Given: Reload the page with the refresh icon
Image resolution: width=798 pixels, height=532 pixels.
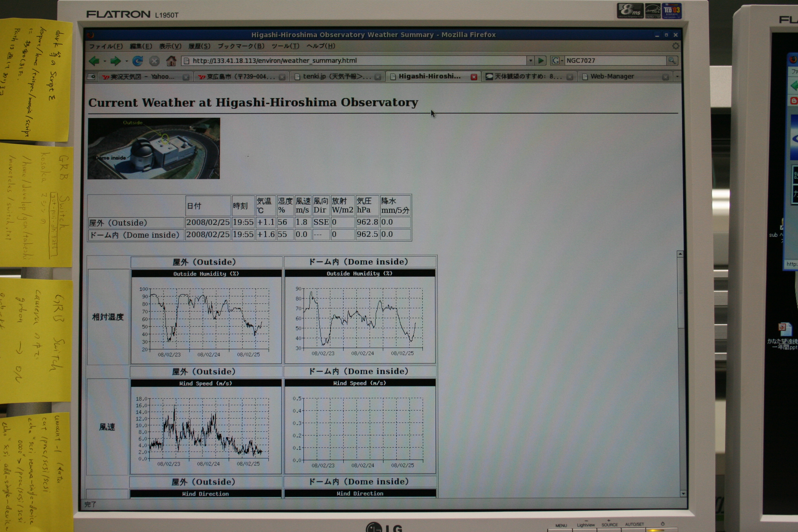Looking at the screenshot, I should [x=137, y=61].
